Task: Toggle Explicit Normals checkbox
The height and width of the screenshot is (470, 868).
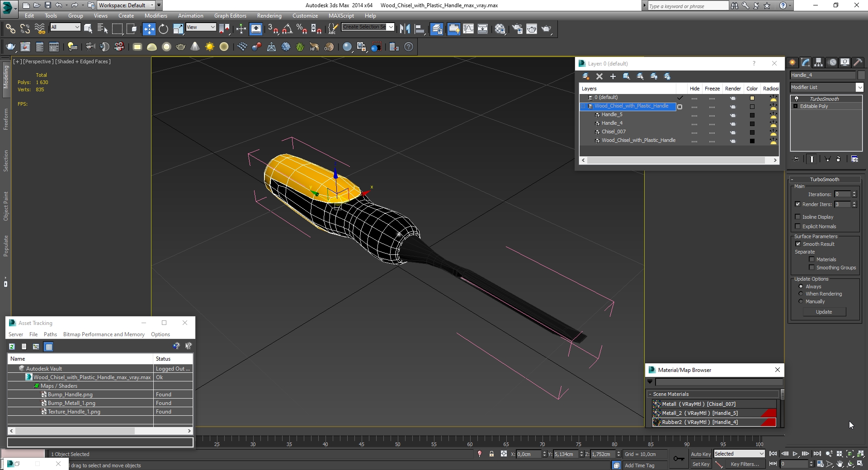Action: (798, 226)
